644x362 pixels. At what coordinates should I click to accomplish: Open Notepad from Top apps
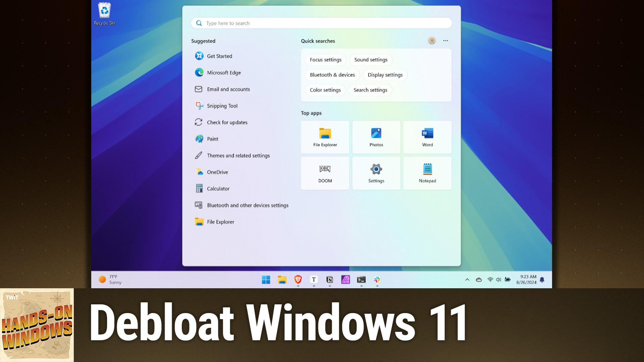pos(427,173)
